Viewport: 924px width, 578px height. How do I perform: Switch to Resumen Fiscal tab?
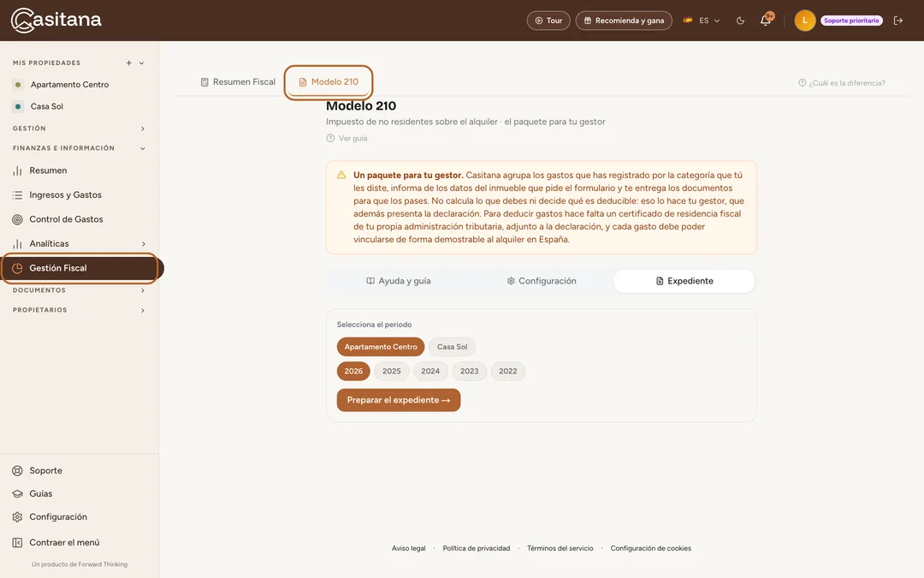coord(238,82)
